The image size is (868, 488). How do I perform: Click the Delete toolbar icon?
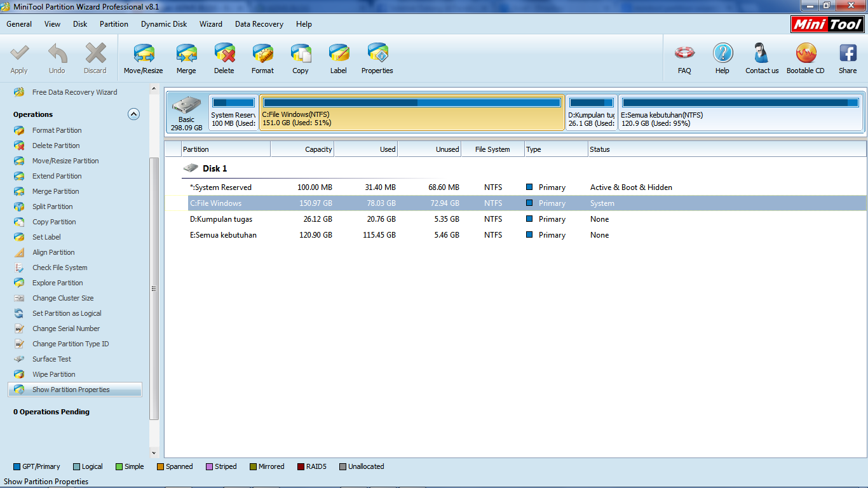224,52
